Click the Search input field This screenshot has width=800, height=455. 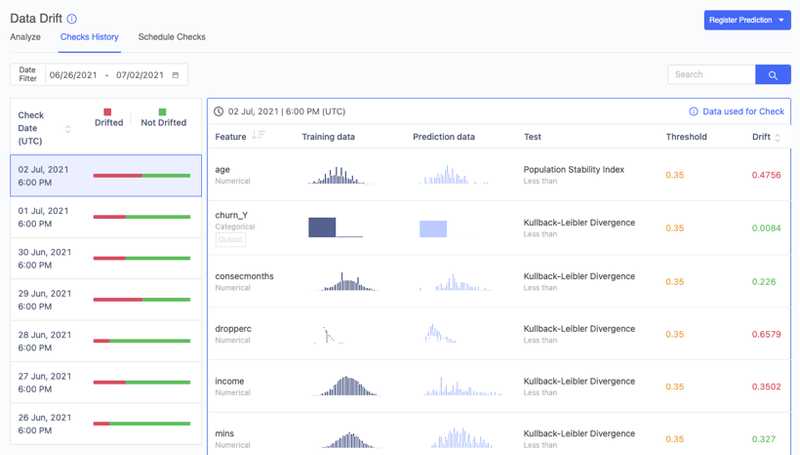coord(711,75)
